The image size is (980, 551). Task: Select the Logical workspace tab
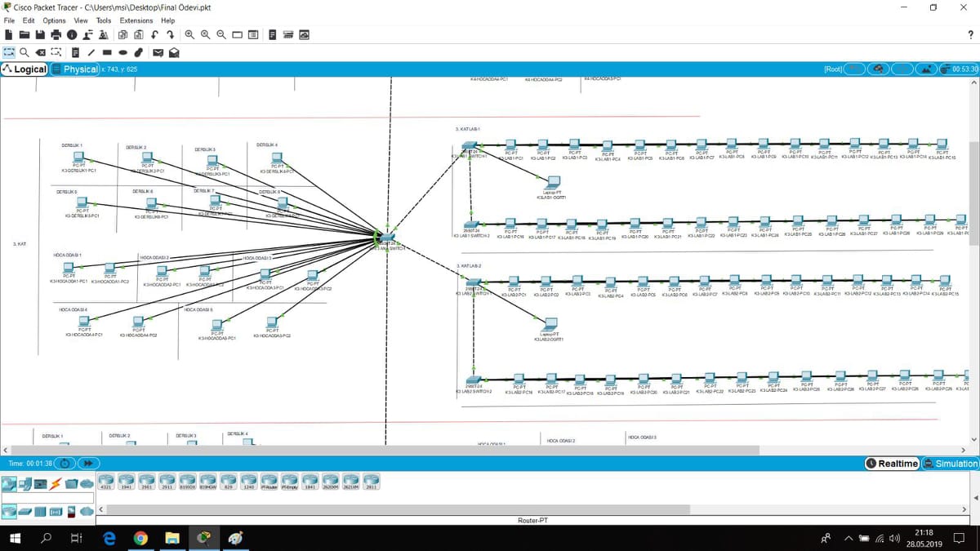coord(25,69)
